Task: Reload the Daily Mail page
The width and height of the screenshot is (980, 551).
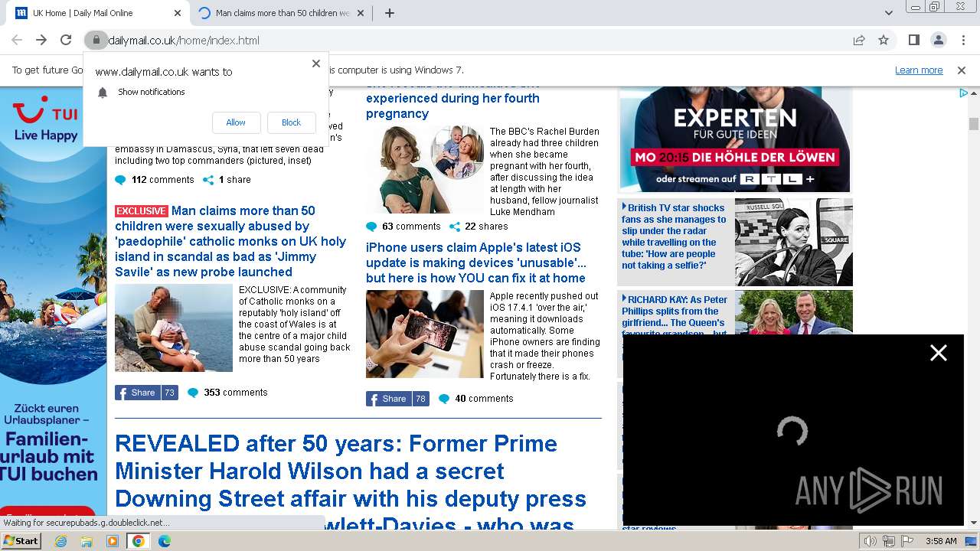Action: click(66, 40)
